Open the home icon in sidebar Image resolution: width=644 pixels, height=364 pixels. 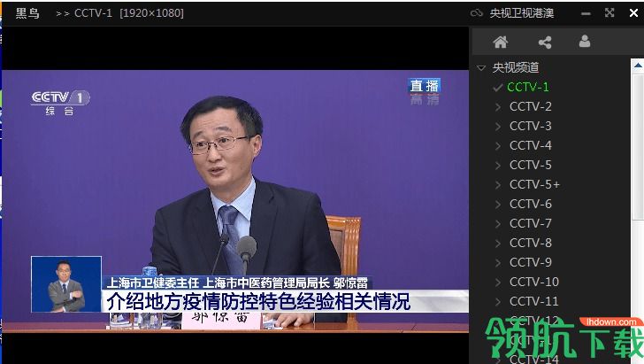point(501,42)
